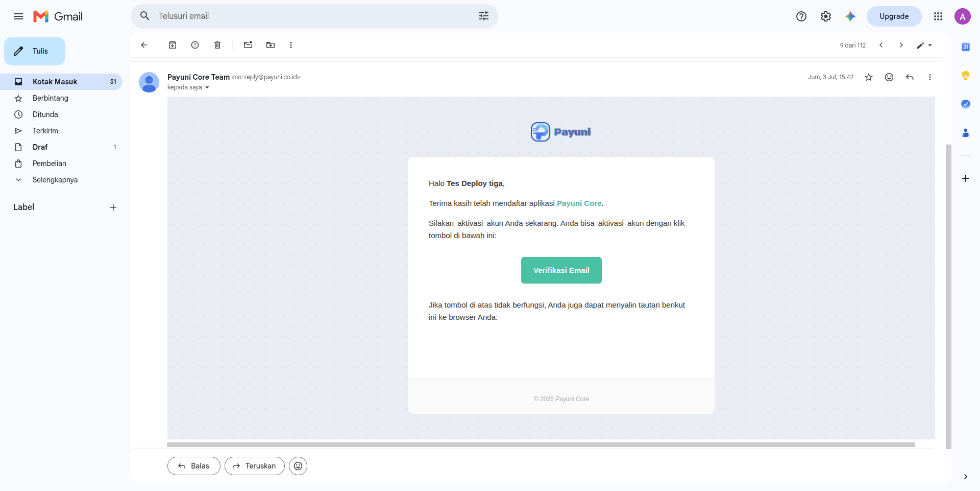Open message more options menu
This screenshot has height=491, width=980.
pyautogui.click(x=930, y=77)
